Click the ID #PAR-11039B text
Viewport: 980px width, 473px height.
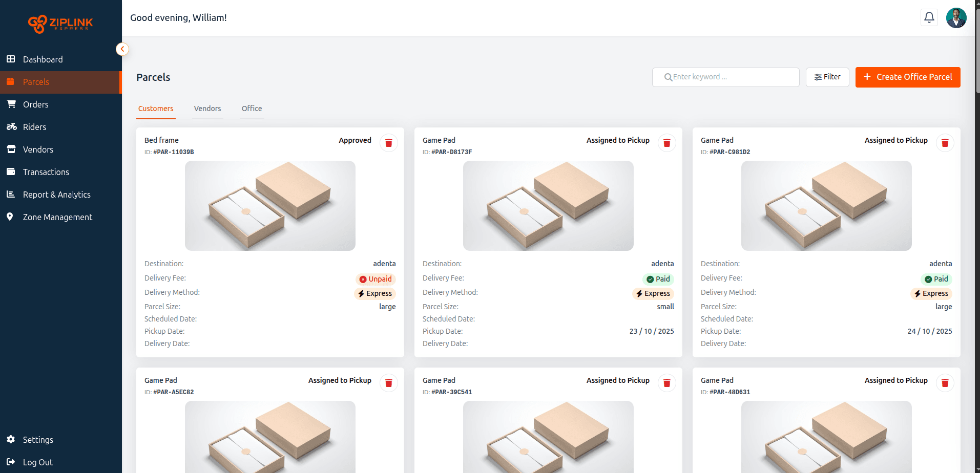click(x=169, y=152)
